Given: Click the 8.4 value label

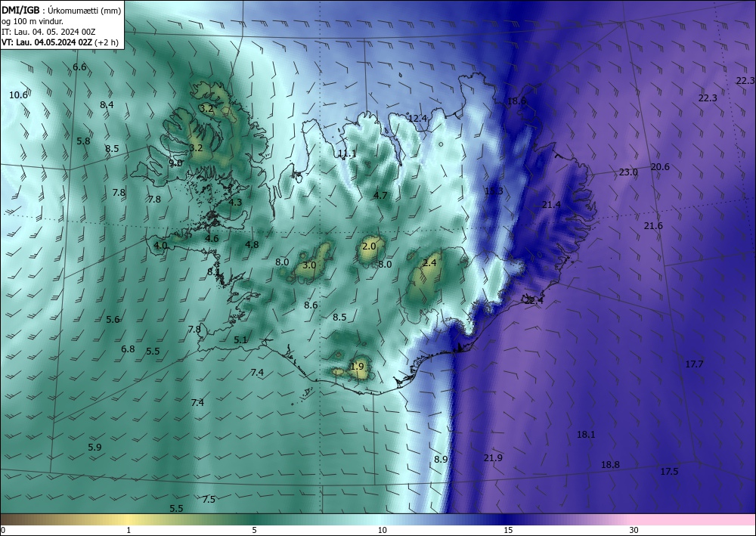Looking at the screenshot, I should click(x=107, y=104).
